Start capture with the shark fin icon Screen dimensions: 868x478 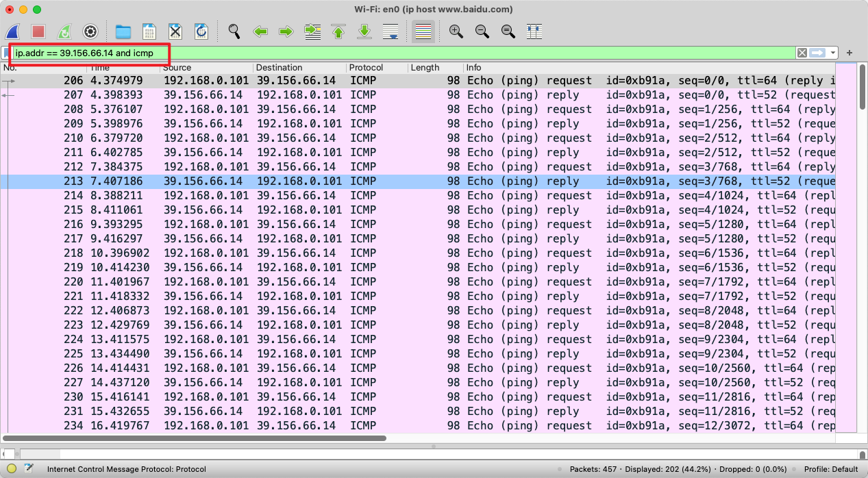coord(12,32)
